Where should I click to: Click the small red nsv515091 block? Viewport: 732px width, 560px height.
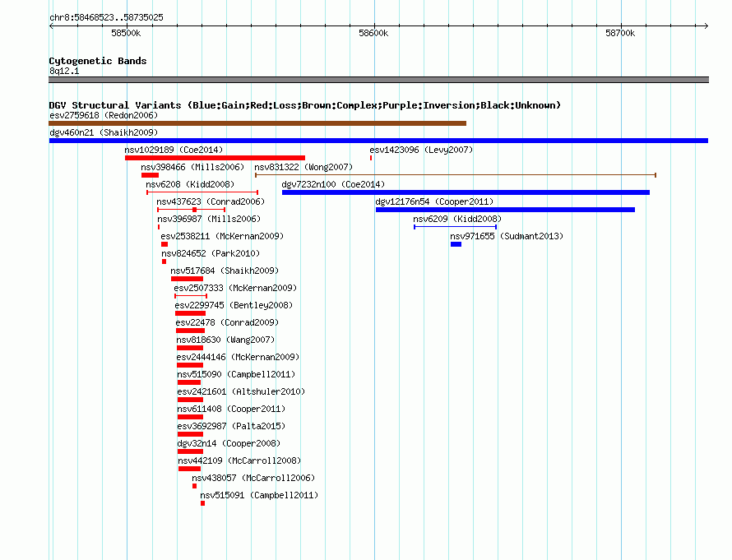pos(202,503)
